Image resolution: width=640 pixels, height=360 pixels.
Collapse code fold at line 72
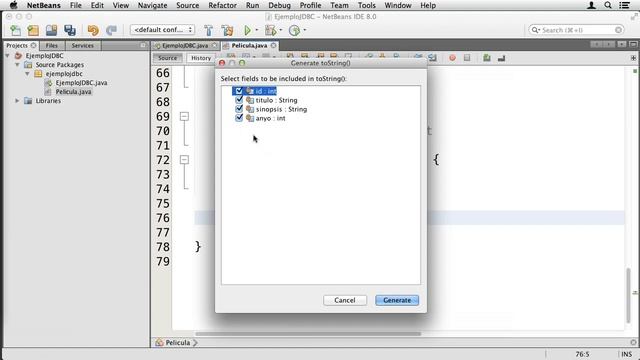click(184, 160)
